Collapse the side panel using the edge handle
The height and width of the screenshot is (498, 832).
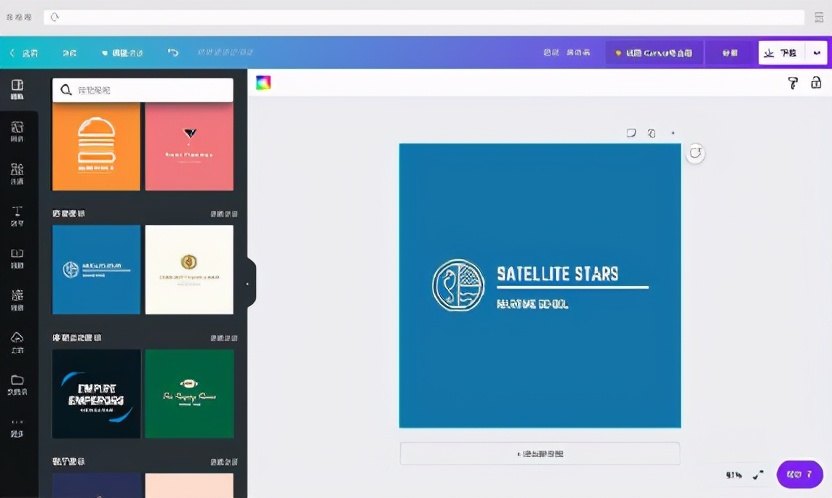tap(250, 283)
